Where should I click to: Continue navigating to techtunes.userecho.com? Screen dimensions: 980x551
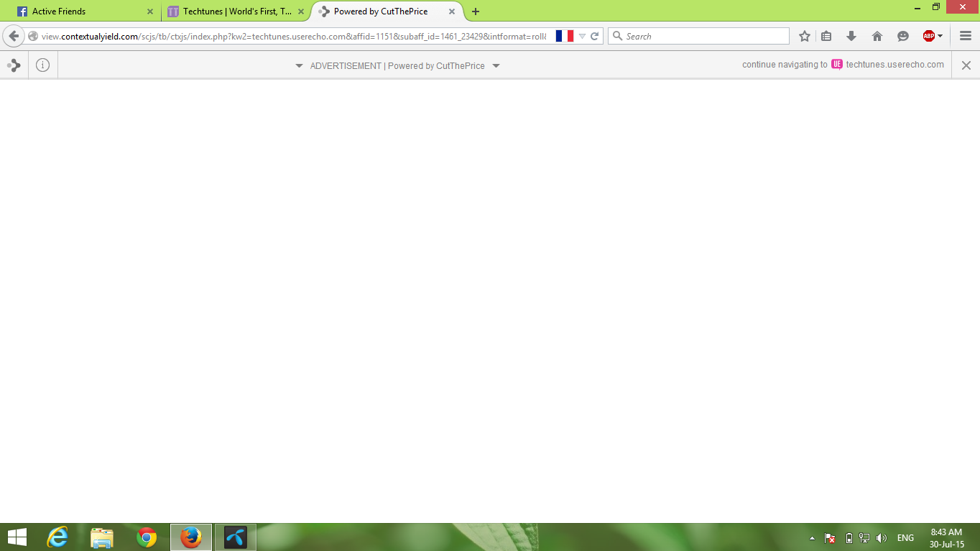click(x=894, y=65)
